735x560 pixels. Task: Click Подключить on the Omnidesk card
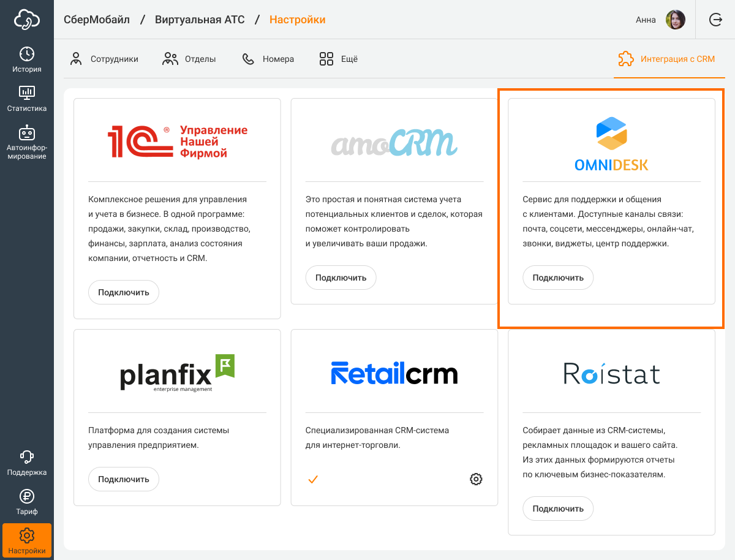point(557,278)
